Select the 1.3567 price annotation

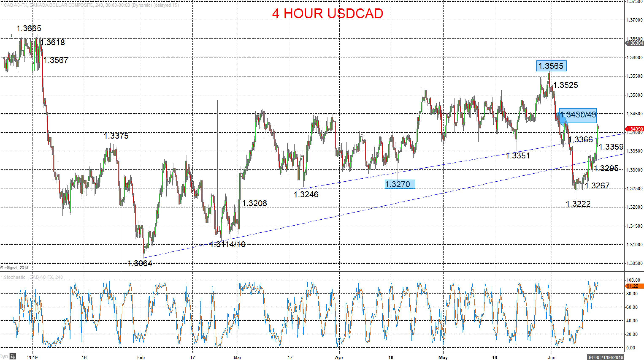click(56, 60)
